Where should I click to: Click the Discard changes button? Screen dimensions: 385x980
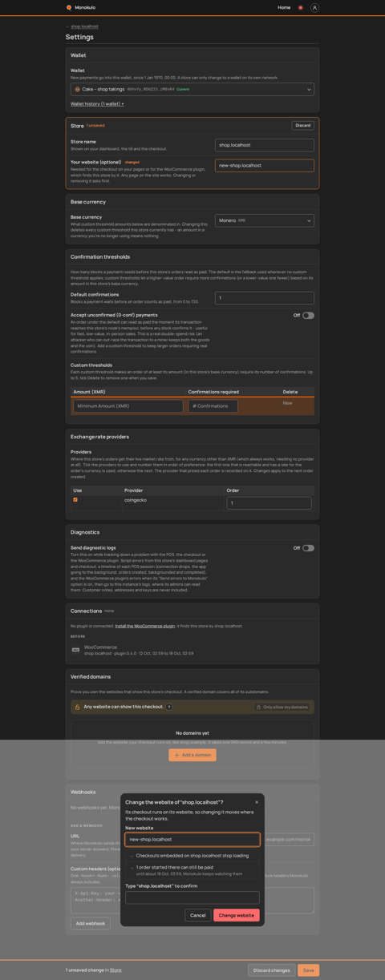tap(272, 970)
